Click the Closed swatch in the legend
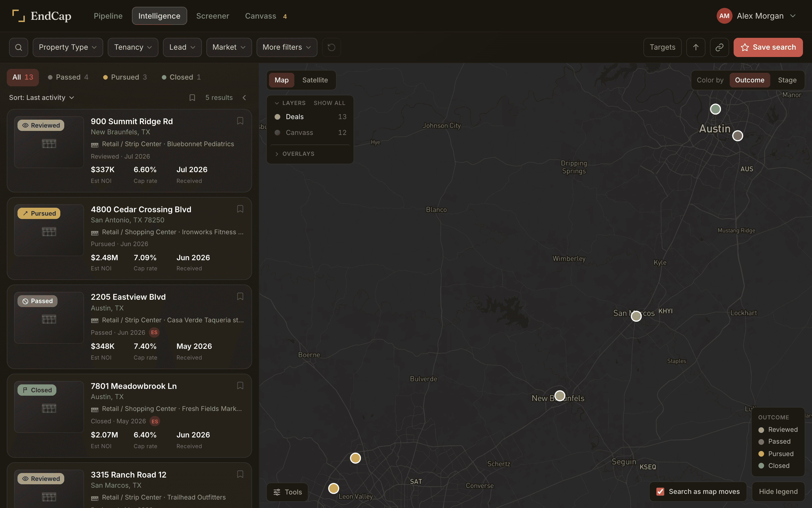812x508 pixels. pos(761,466)
